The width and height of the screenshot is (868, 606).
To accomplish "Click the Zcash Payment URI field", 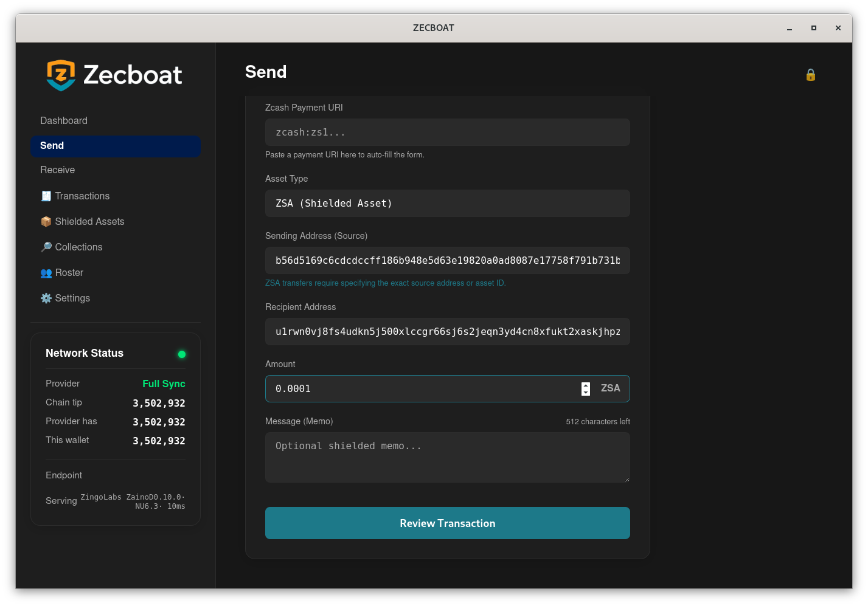I will click(x=448, y=132).
